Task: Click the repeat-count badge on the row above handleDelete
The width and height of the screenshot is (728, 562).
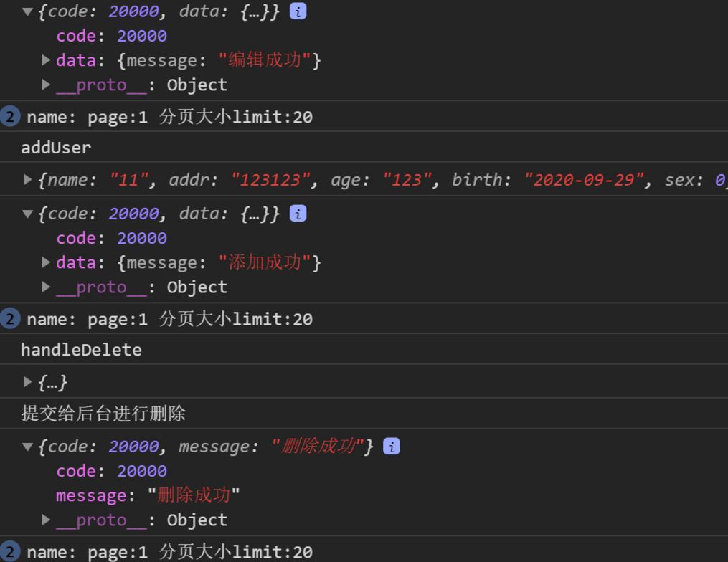Action: point(10,319)
